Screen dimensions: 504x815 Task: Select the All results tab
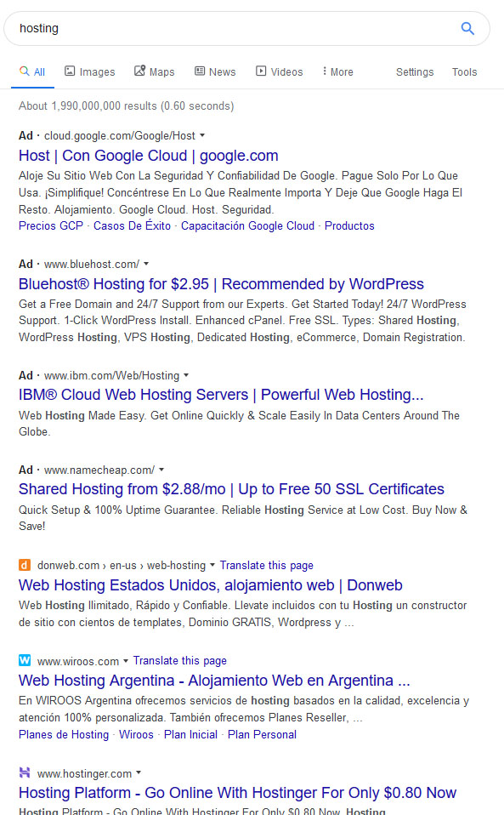(32, 71)
